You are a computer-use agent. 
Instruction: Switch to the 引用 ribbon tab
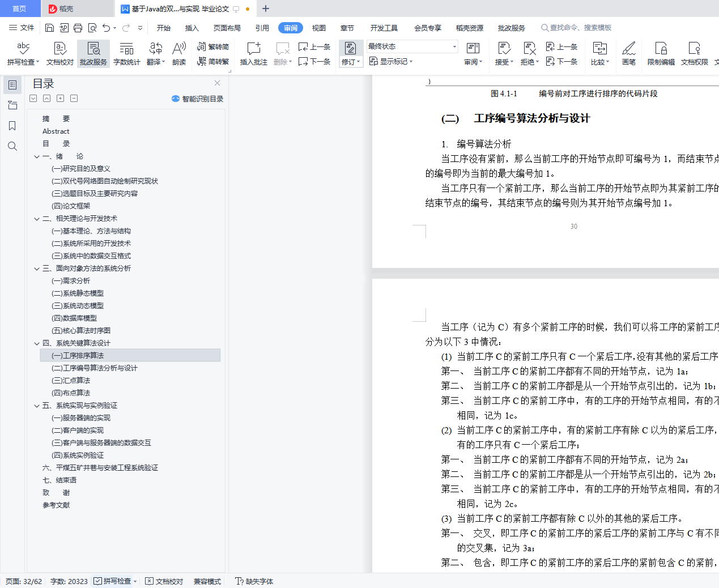[262, 28]
